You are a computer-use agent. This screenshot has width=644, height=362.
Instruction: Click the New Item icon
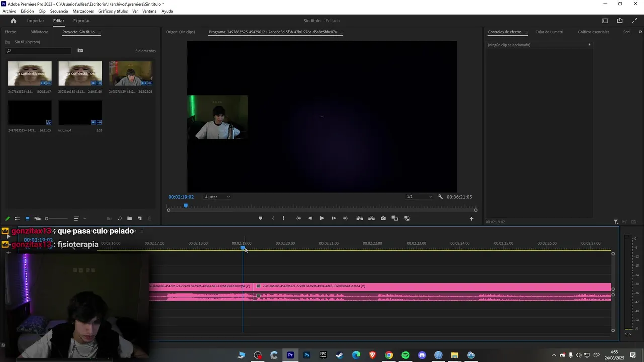[x=140, y=219]
